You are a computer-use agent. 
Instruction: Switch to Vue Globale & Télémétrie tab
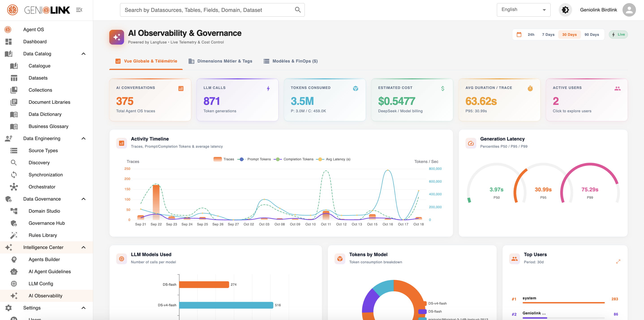(x=146, y=61)
